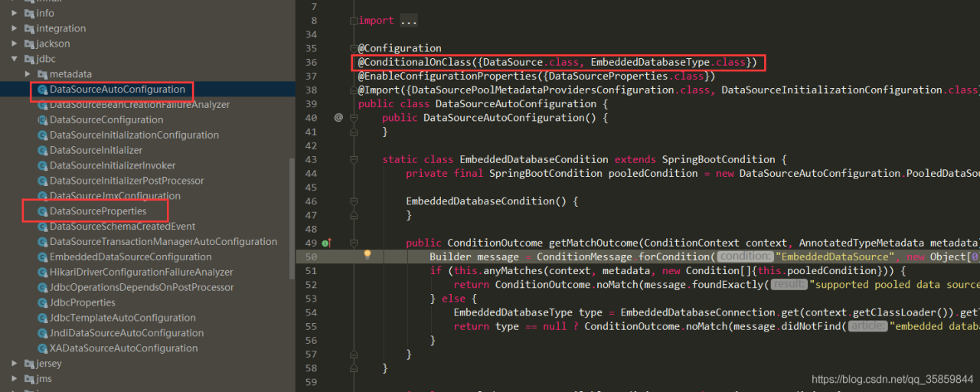The height and width of the screenshot is (392, 980).
Task: Click the lightbulb quick-fix icon on line 50
Action: [367, 255]
